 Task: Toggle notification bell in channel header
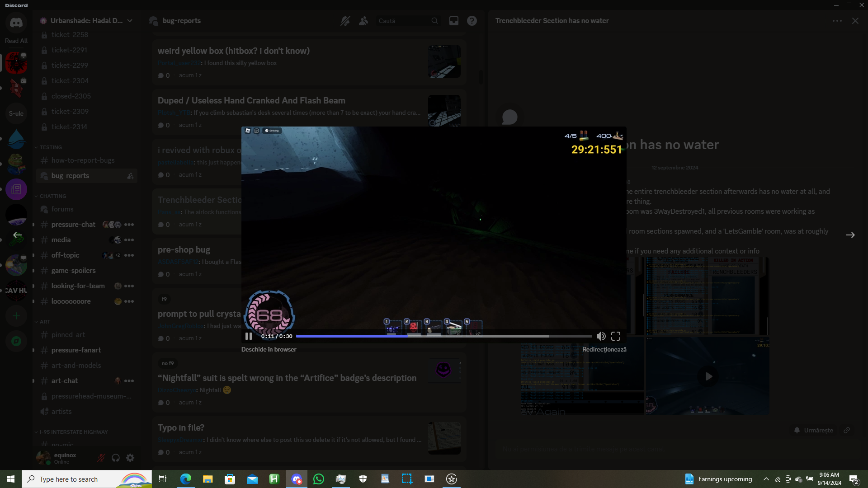[345, 21]
